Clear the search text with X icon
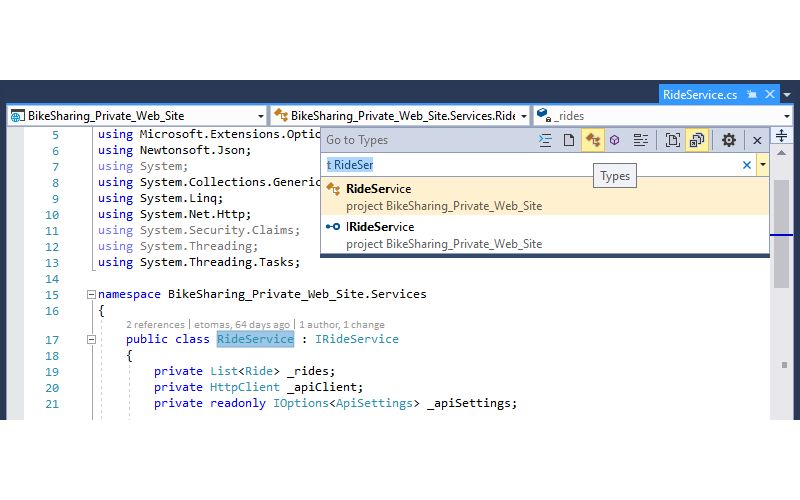This screenshot has width=800, height=500. click(746, 165)
